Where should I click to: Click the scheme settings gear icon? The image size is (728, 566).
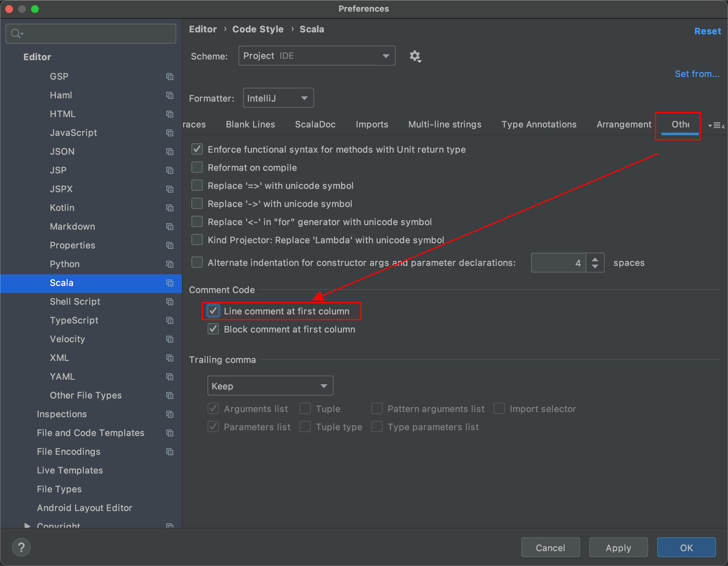(x=415, y=56)
